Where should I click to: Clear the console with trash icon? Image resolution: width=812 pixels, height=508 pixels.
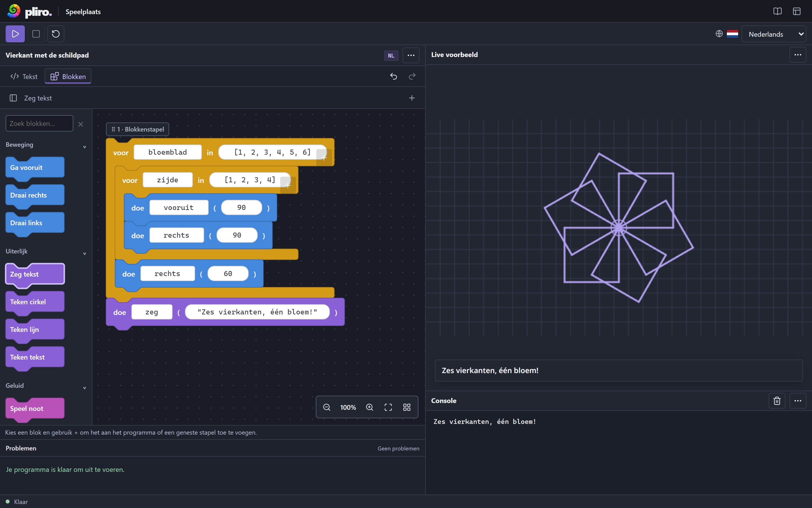click(x=777, y=401)
